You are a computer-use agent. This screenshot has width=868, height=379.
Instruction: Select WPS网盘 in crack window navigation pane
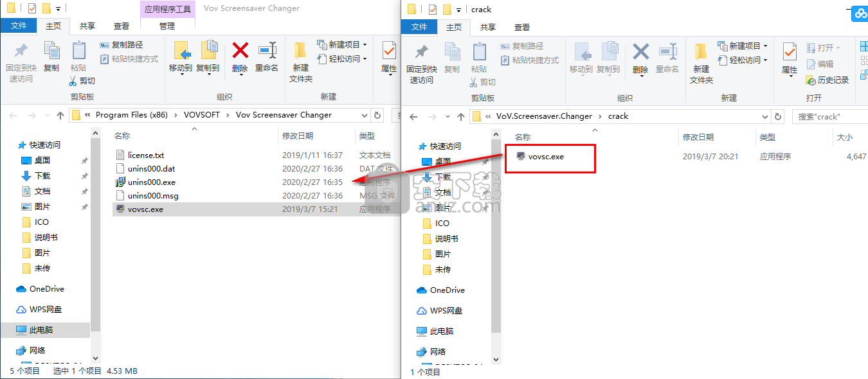point(446,310)
